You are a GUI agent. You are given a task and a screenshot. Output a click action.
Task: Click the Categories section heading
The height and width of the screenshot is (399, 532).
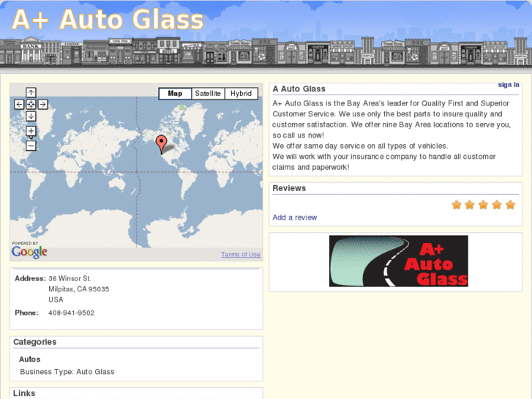[35, 342]
